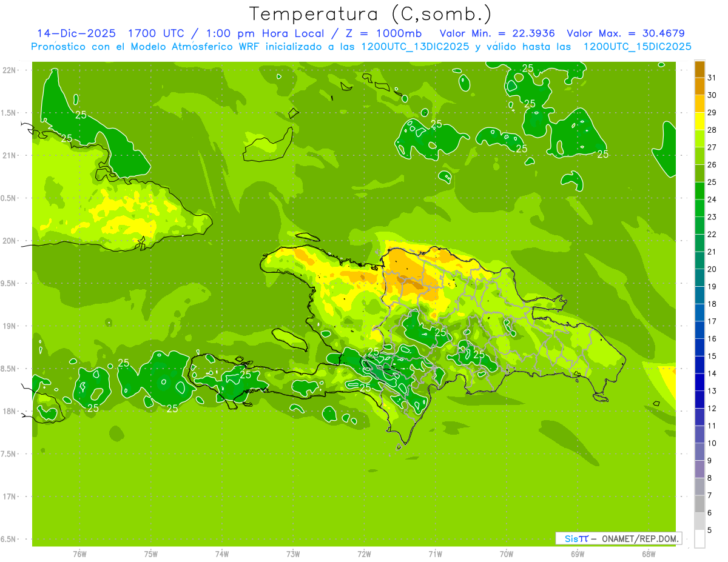The image size is (728, 562).
Task: Click the 75W longitude label
Action: (x=151, y=554)
